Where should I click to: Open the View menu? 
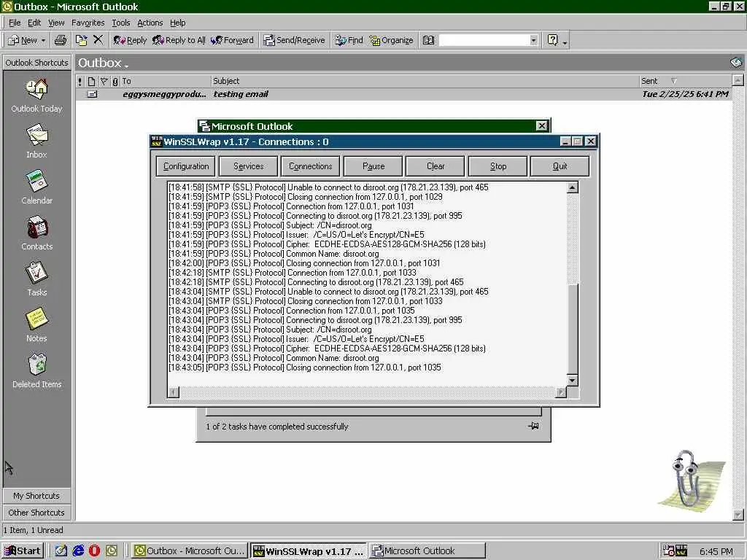click(56, 23)
